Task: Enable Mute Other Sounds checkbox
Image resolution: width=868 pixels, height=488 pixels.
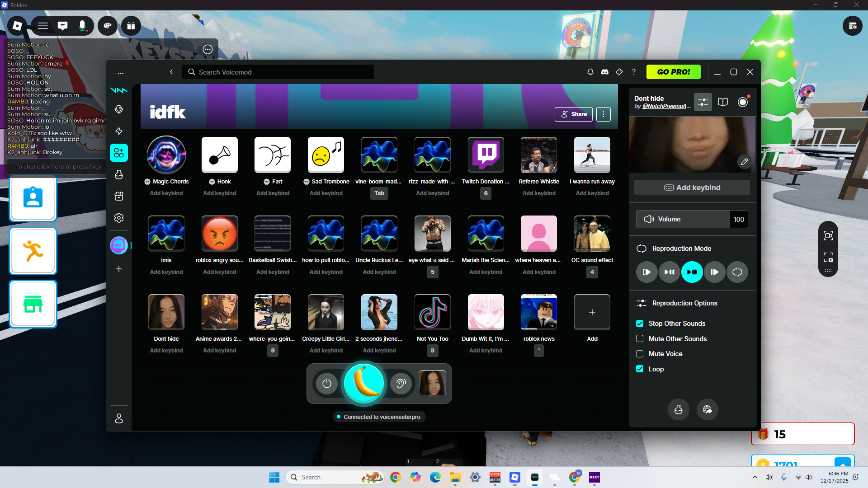Action: pyautogui.click(x=640, y=339)
